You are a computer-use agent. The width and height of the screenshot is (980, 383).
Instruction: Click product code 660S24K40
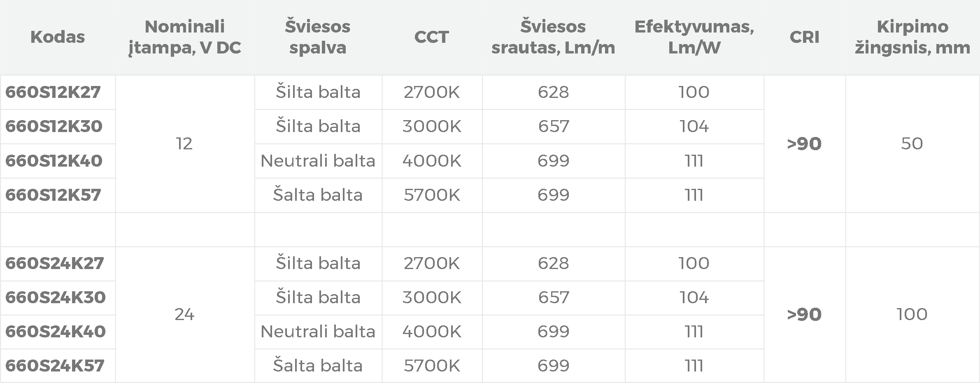55,332
